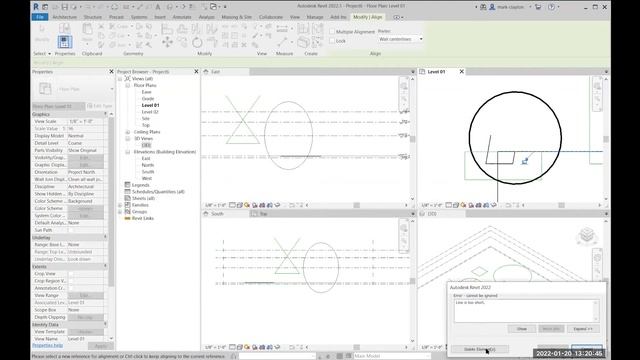Click the Paste icon in Clipboard panel
The height and width of the screenshot is (360, 640).
pos(87,29)
